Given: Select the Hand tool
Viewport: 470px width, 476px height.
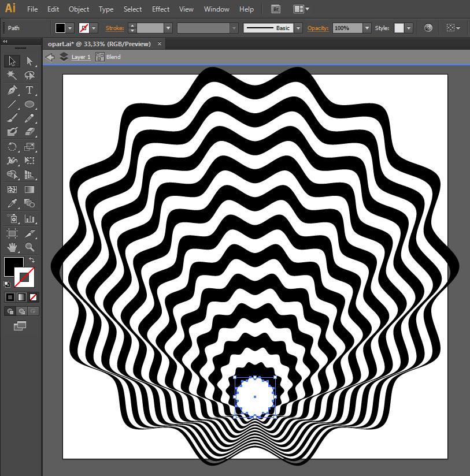Looking at the screenshot, I should pos(12,247).
